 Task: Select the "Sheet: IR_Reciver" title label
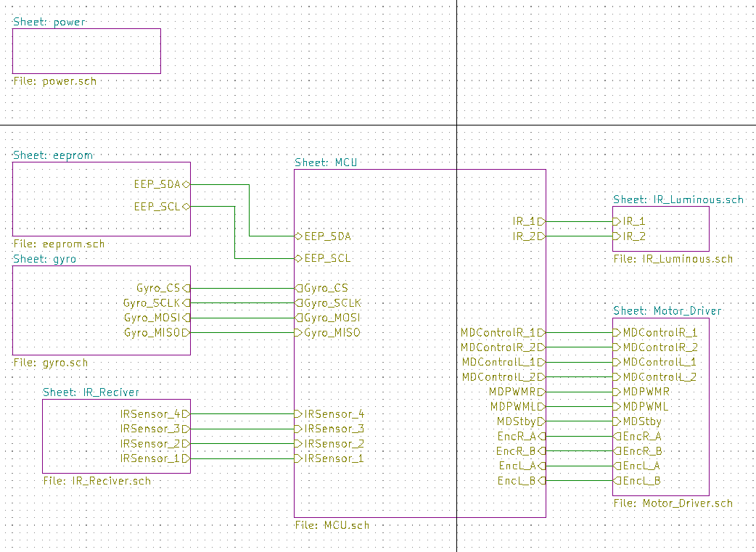pyautogui.click(x=91, y=392)
